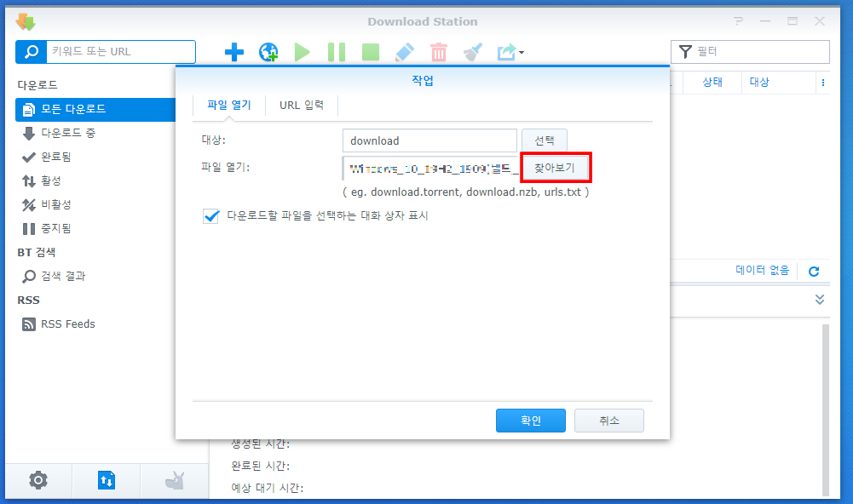The width and height of the screenshot is (853, 504).
Task: Open settings with the gear icon
Action: point(38,481)
